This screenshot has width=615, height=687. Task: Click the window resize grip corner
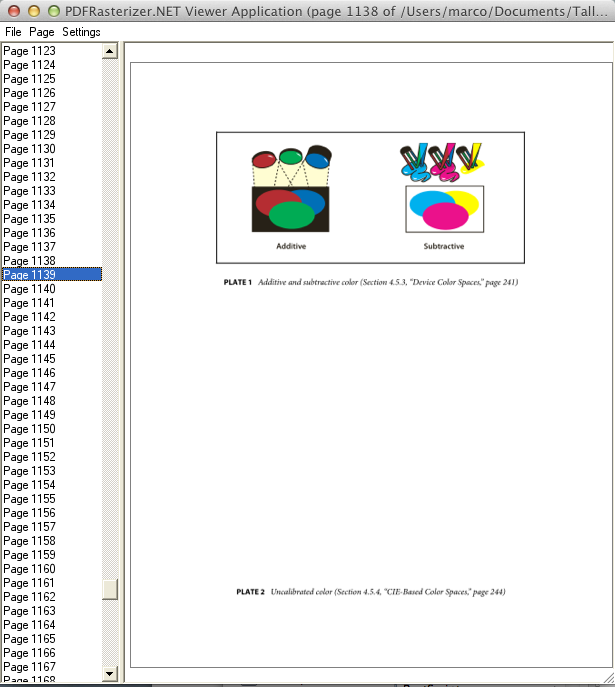tap(609, 678)
